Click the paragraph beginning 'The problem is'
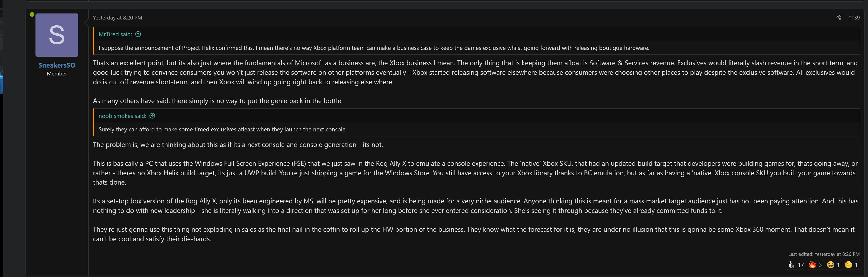The height and width of the screenshot is (277, 868). pyautogui.click(x=237, y=144)
